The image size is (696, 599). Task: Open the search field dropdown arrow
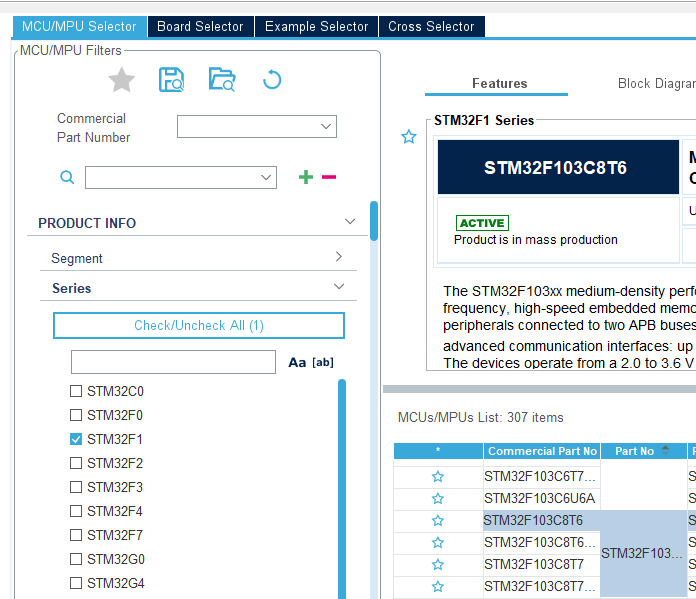point(266,178)
